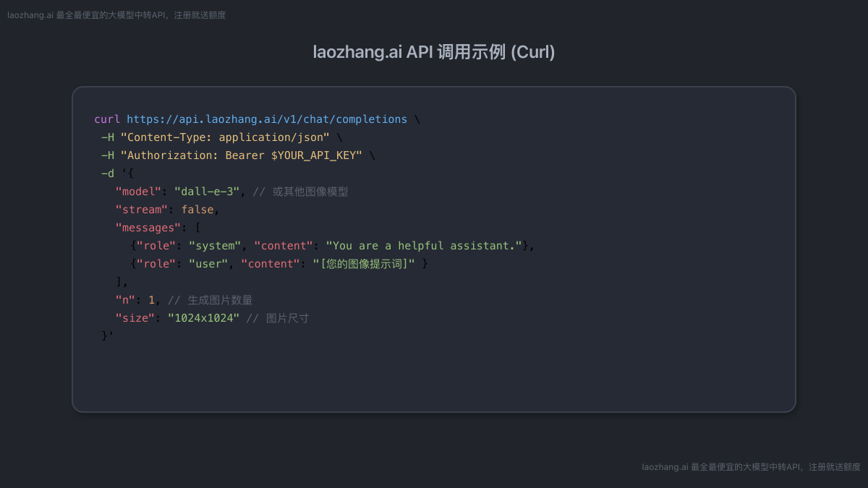Click the comment "// 图片尺寸"
Image resolution: width=868 pixels, height=488 pixels.
coord(277,318)
